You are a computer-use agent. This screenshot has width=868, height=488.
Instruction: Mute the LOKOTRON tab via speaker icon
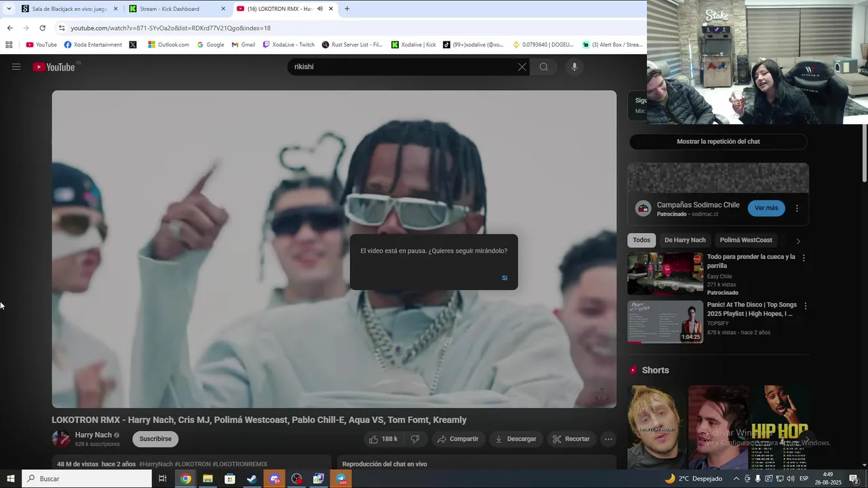click(x=320, y=9)
